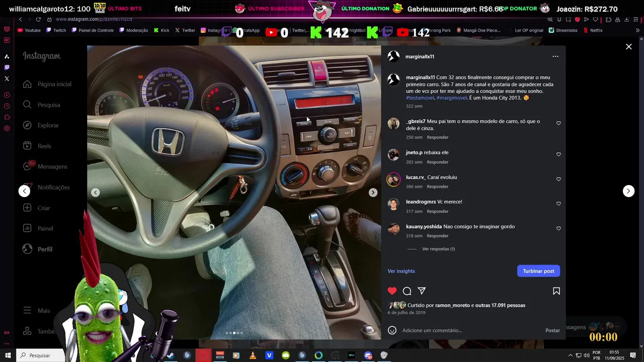This screenshot has width=644, height=362.
Task: Close the Instagram post overlay
Action: point(628,47)
